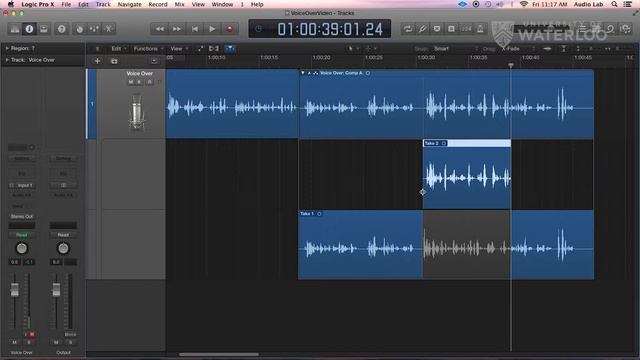
Task: Open the Record menu in menu bar
Action: (x=158, y=4)
